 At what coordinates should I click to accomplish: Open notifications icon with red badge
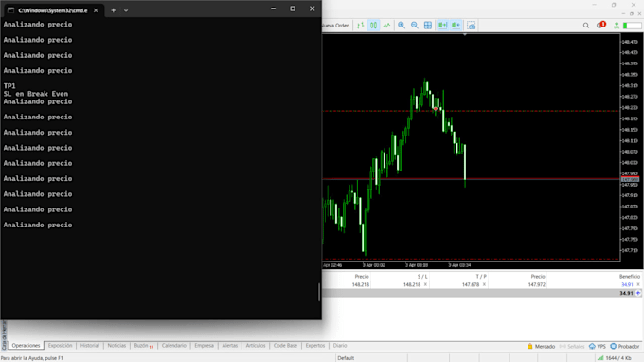click(x=600, y=25)
